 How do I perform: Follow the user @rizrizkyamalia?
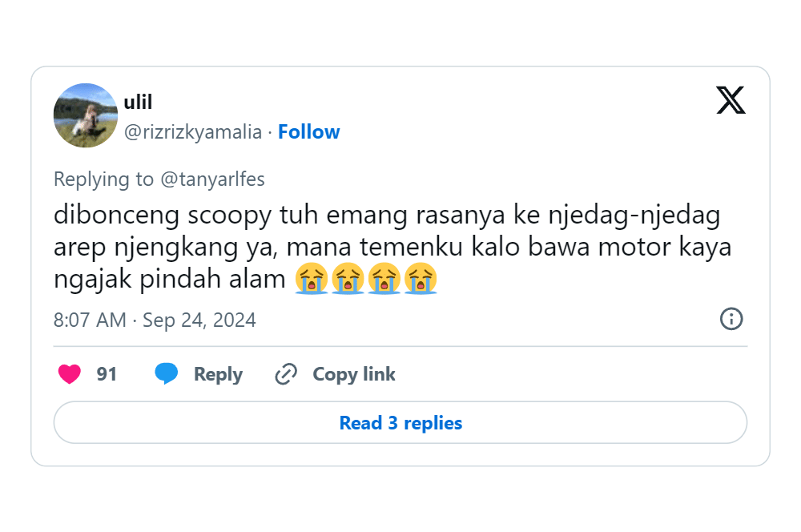click(x=308, y=132)
